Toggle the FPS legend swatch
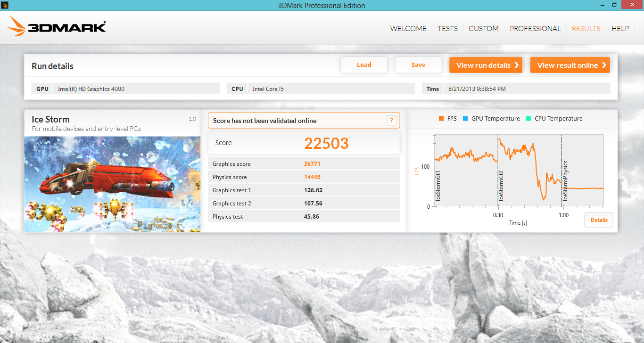 (441, 119)
